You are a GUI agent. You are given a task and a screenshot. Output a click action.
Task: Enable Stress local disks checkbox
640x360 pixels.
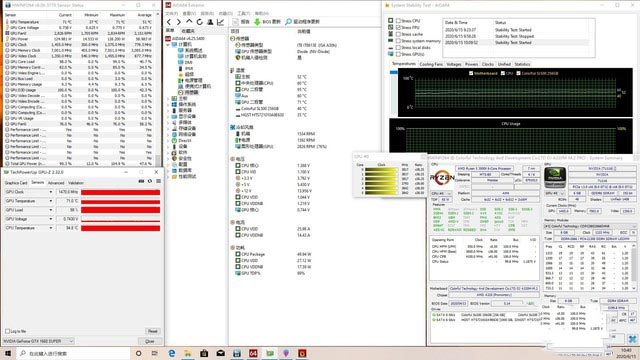click(x=398, y=47)
